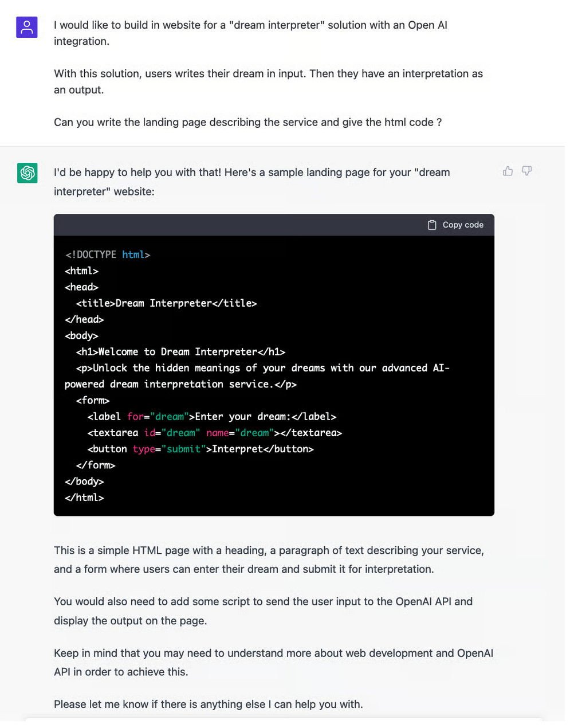Click the "Can you write the landing page" sentence

point(247,122)
